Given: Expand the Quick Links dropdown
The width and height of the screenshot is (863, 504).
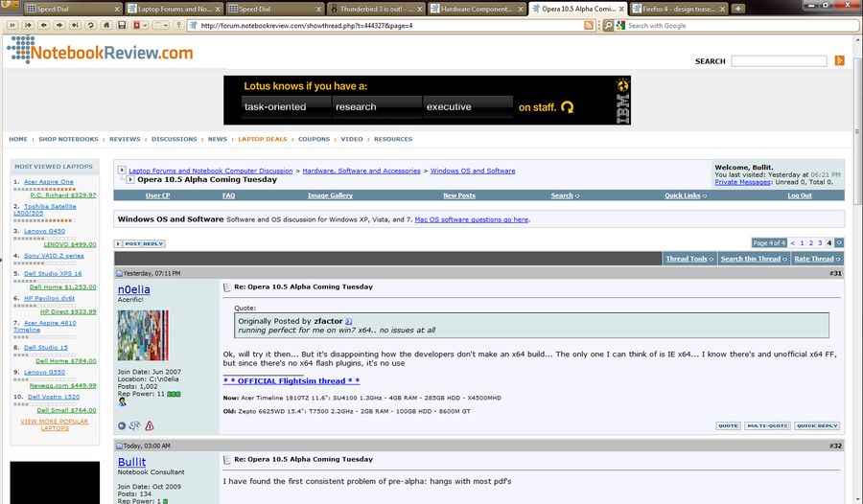Looking at the screenshot, I should point(686,195).
